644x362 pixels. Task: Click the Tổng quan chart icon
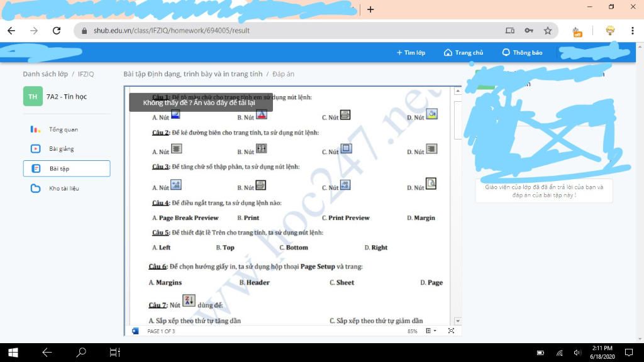tap(35, 129)
